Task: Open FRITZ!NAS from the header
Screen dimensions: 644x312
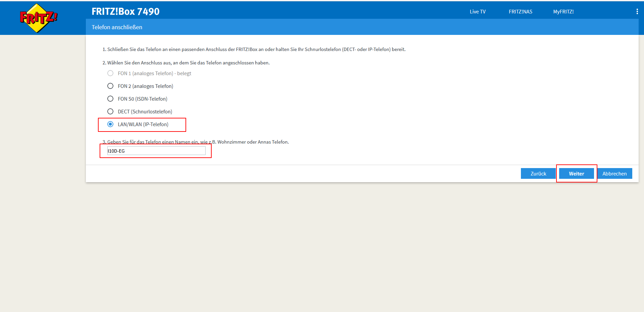Action: (x=521, y=11)
